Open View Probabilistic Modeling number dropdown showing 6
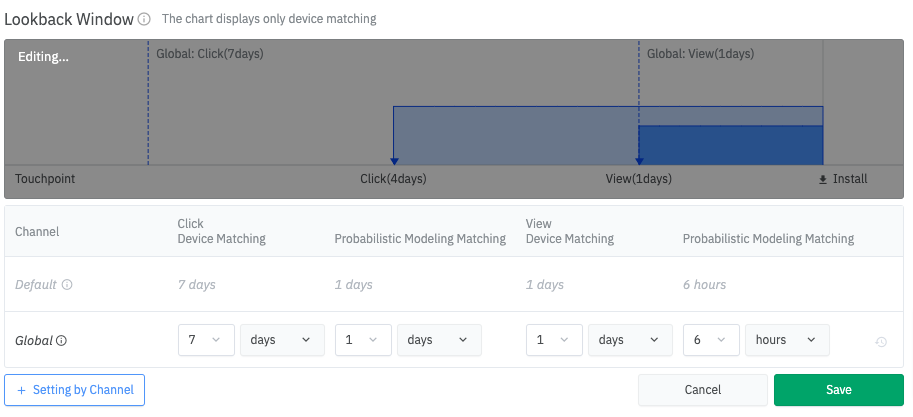913x417 pixels. pos(711,340)
